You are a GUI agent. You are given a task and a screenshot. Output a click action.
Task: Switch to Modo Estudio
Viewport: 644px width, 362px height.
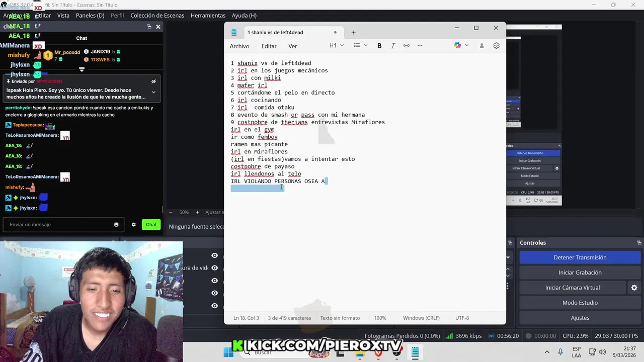(580, 303)
